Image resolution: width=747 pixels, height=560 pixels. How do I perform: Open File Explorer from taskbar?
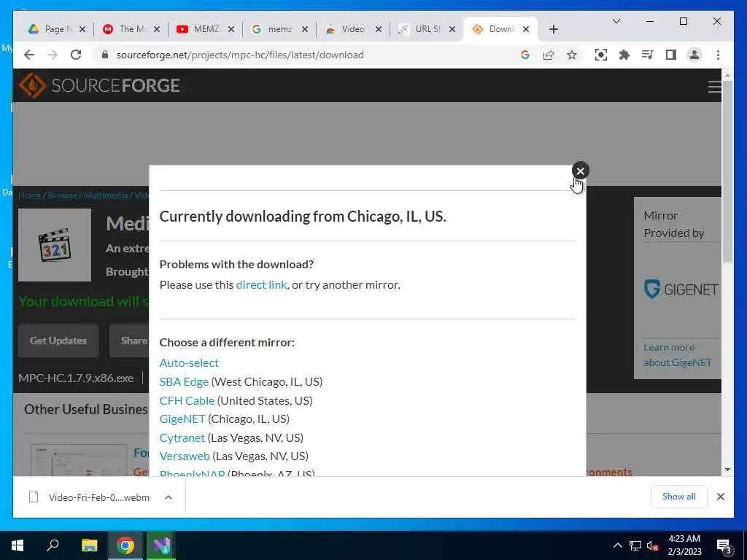coord(89,545)
